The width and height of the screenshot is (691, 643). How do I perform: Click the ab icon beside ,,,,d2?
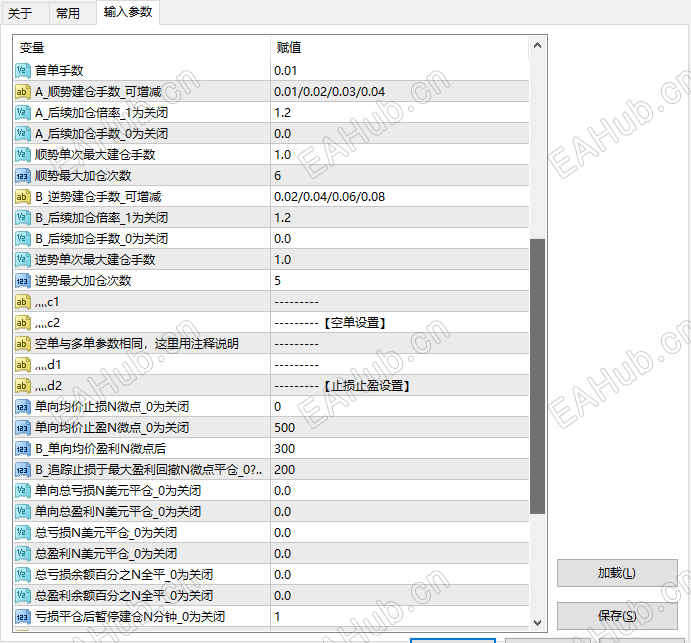[22, 386]
